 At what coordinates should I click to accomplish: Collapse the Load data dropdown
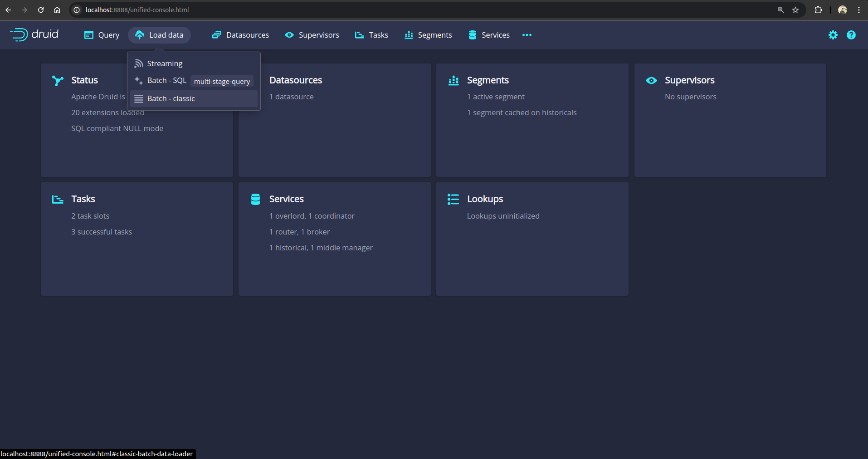(159, 35)
